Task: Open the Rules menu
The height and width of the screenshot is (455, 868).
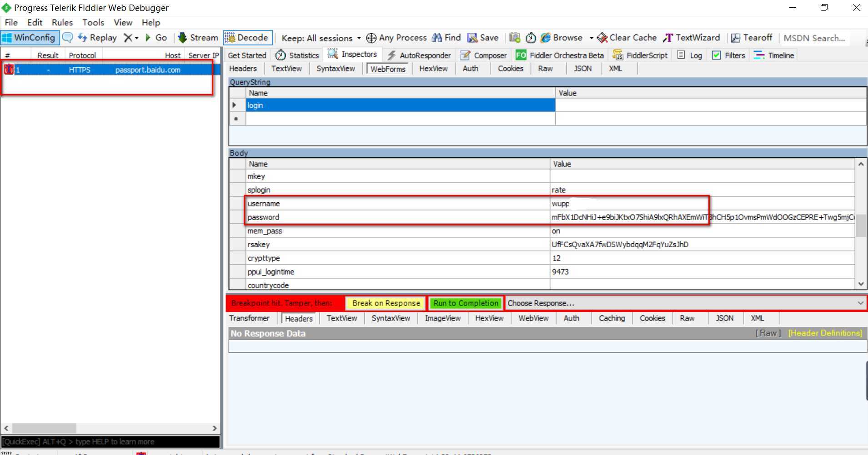Action: pos(62,22)
